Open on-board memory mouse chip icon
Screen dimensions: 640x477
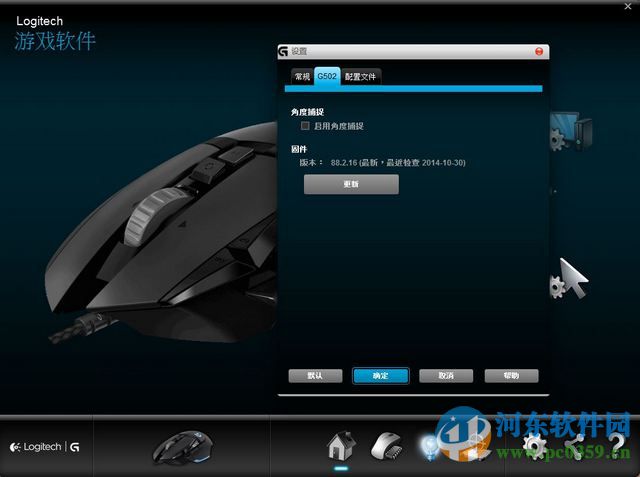point(386,446)
